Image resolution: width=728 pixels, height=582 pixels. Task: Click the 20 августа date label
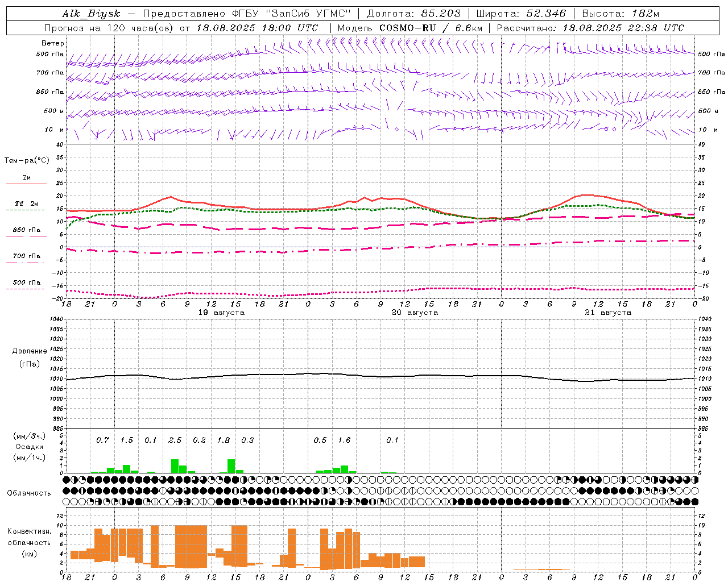point(415,313)
